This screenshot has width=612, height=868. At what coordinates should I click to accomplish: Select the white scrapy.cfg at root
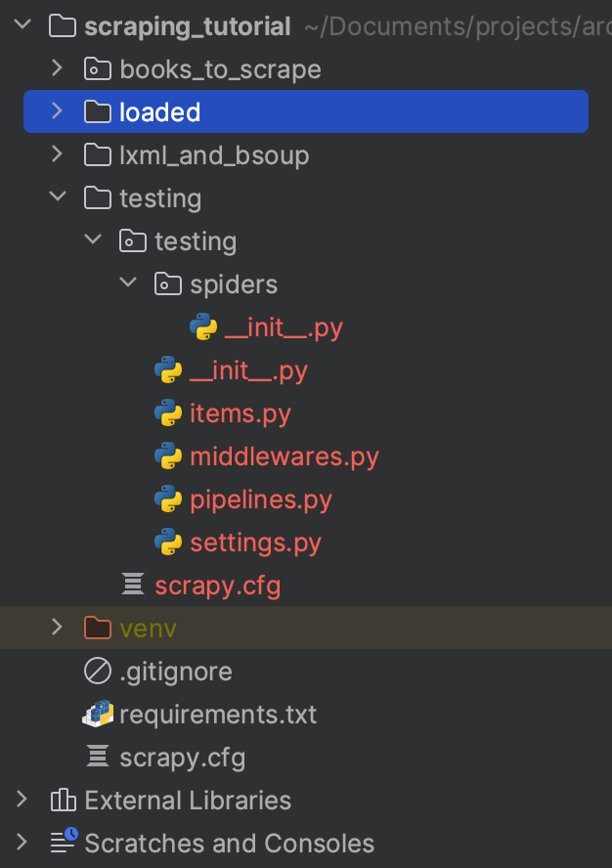pyautogui.click(x=182, y=758)
